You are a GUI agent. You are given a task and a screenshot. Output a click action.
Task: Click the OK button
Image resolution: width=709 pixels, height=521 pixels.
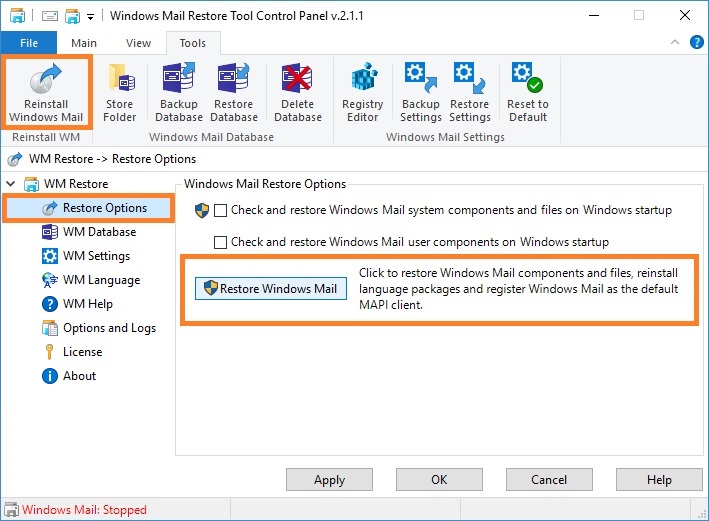click(439, 480)
